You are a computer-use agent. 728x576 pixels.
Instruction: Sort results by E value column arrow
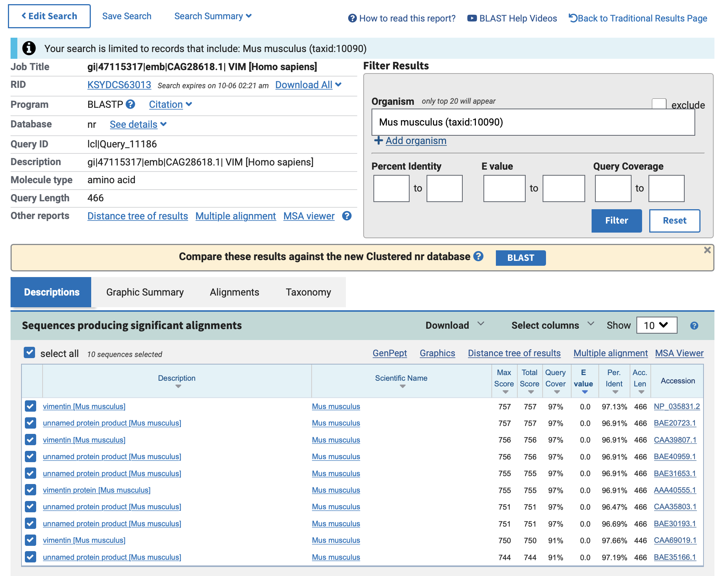click(x=584, y=392)
